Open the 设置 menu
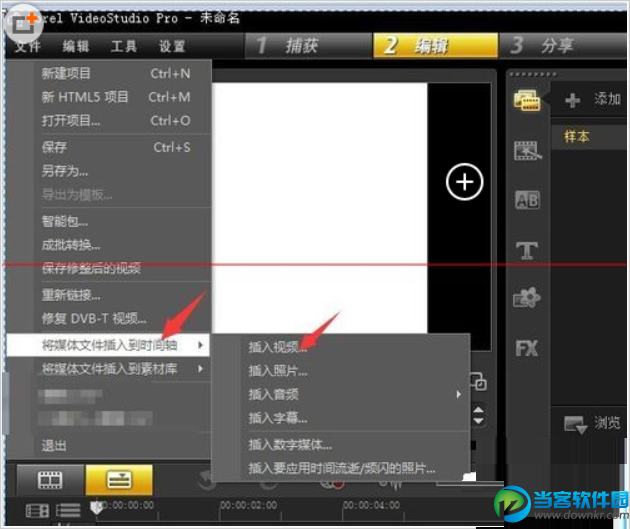 click(x=172, y=46)
